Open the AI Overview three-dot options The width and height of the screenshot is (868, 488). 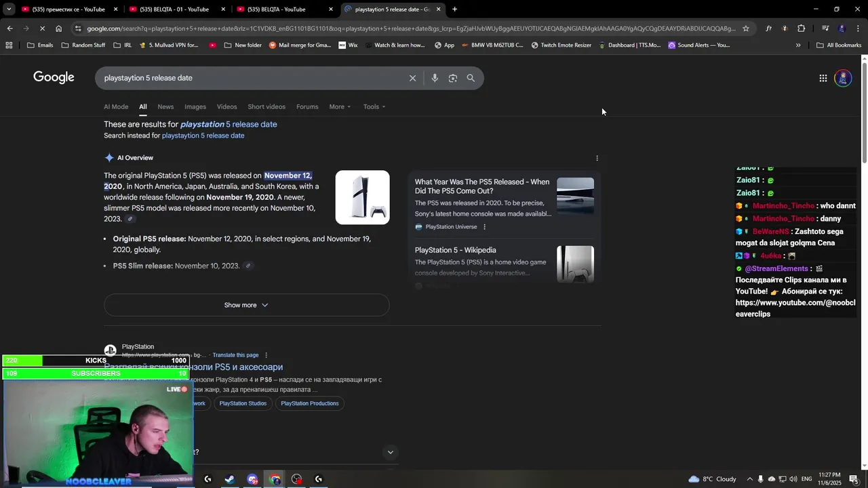coord(597,158)
